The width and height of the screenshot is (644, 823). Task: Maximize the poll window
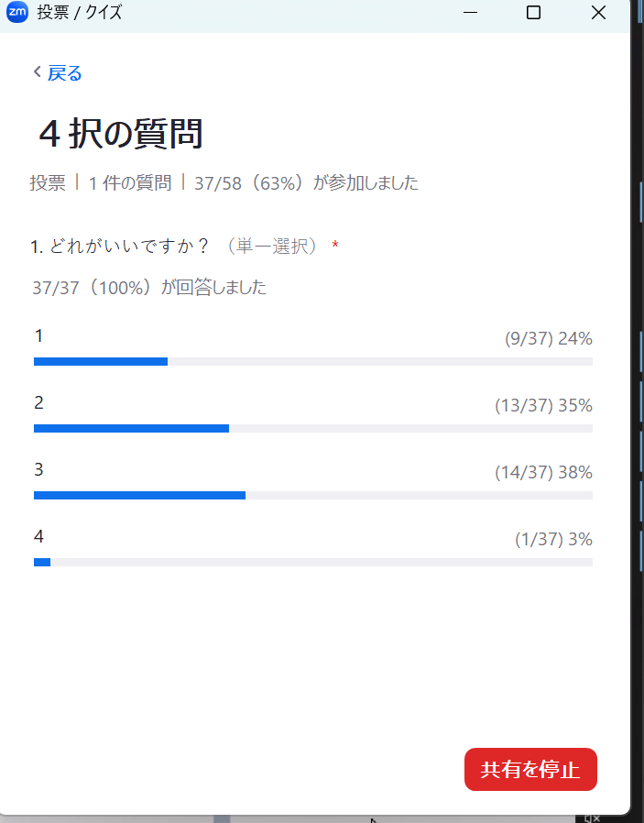tap(533, 13)
